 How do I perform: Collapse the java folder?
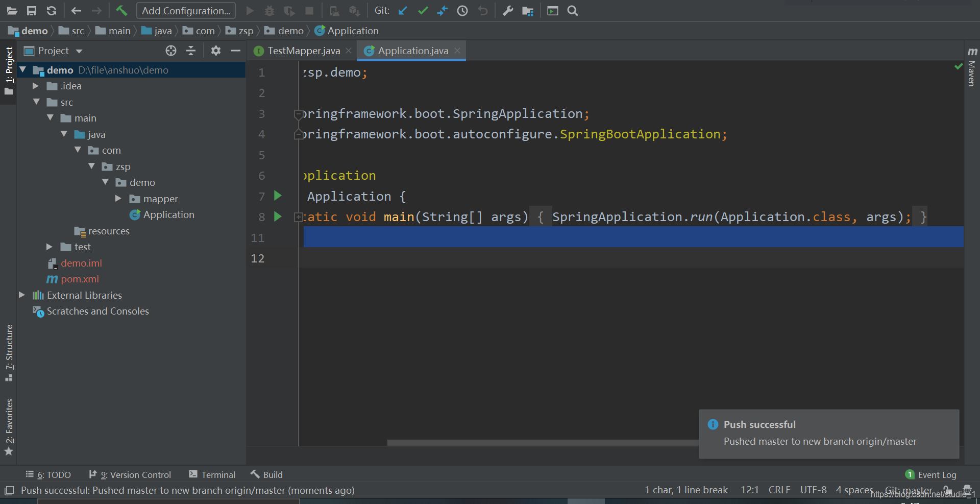[x=64, y=134]
